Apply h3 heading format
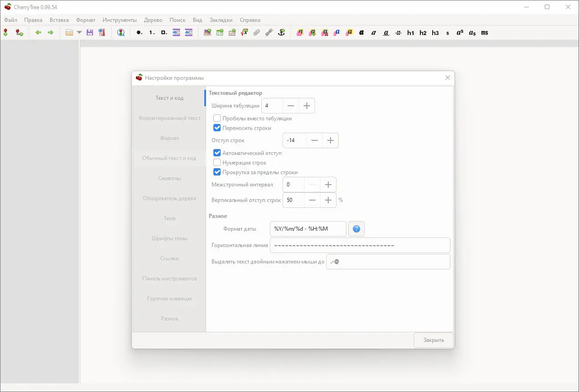Screen dimensions: 579x392 435,32
